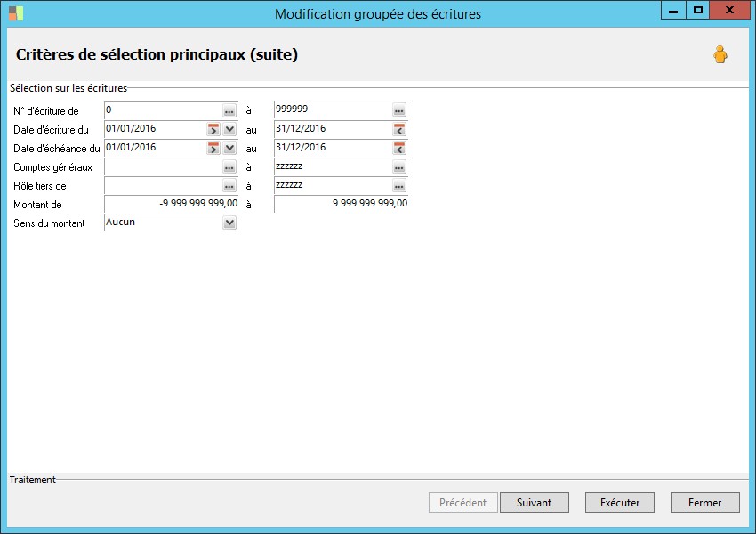This screenshot has height=534, width=756.
Task: Click the Précédent button
Action: [x=462, y=503]
